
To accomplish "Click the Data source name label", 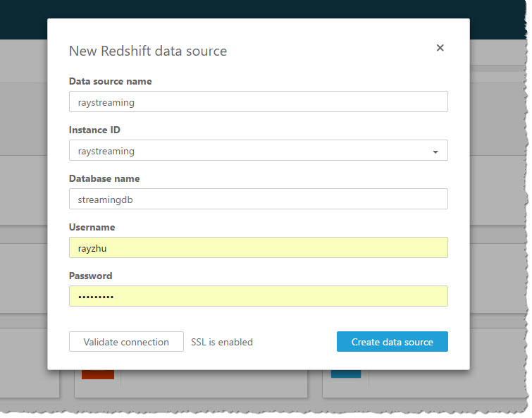I will (110, 82).
